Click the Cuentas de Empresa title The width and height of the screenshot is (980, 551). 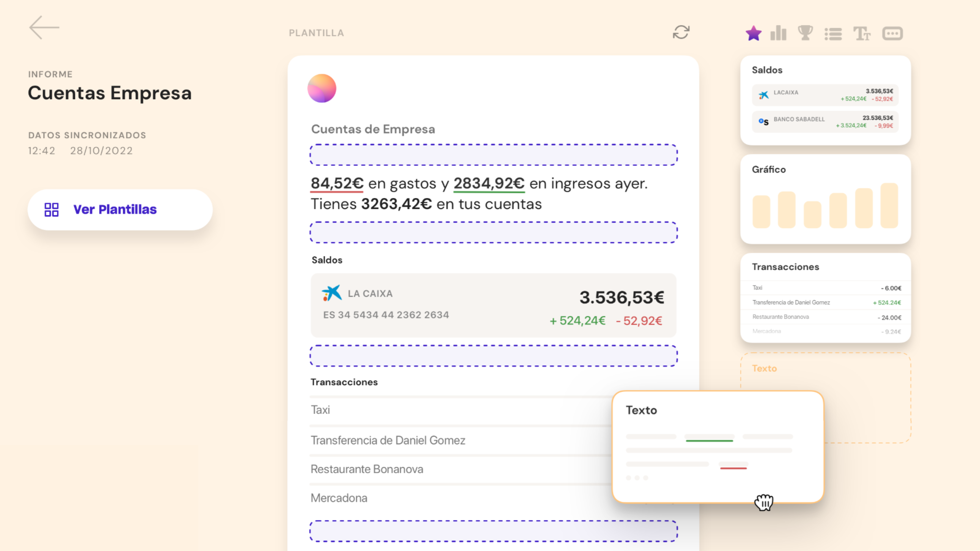373,129
